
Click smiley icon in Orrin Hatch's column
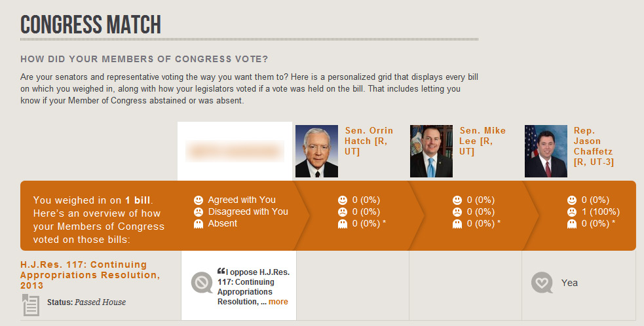tap(343, 200)
